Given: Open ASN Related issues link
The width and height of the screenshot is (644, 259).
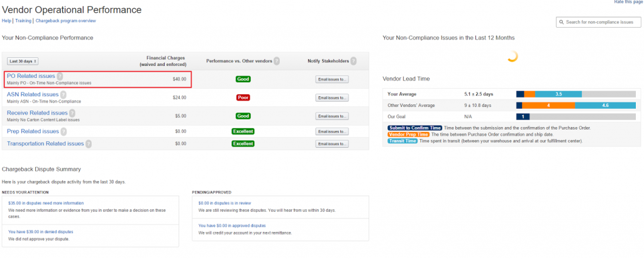Looking at the screenshot, I should [x=33, y=94].
